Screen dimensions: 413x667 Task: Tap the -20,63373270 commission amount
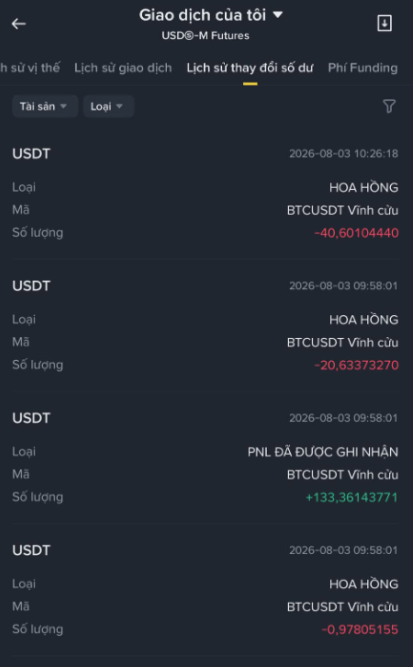356,365
